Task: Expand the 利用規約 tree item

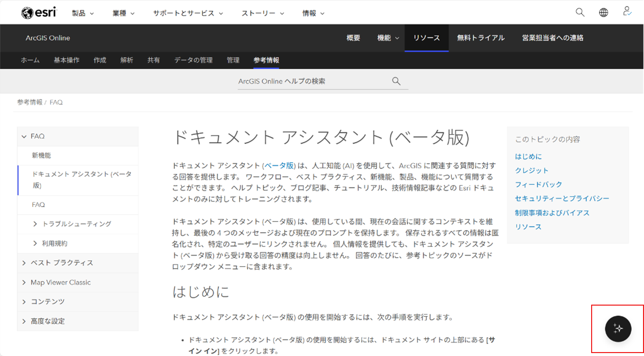Action: (x=35, y=243)
